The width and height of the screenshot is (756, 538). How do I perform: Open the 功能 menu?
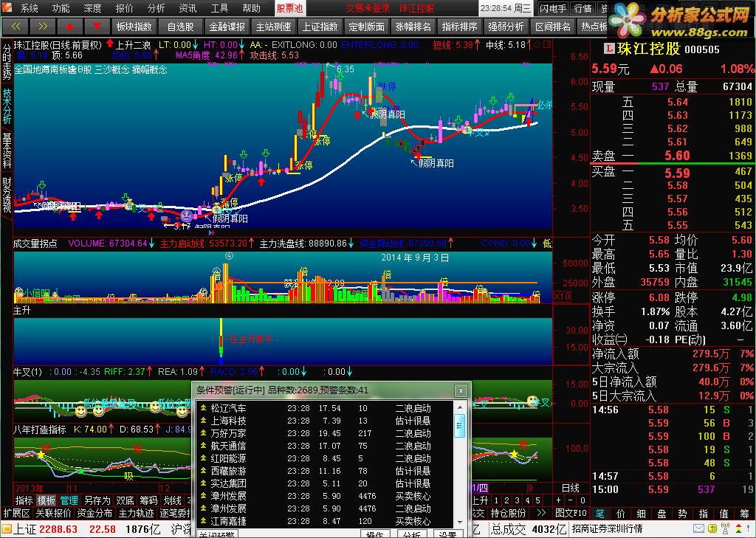coord(61,8)
